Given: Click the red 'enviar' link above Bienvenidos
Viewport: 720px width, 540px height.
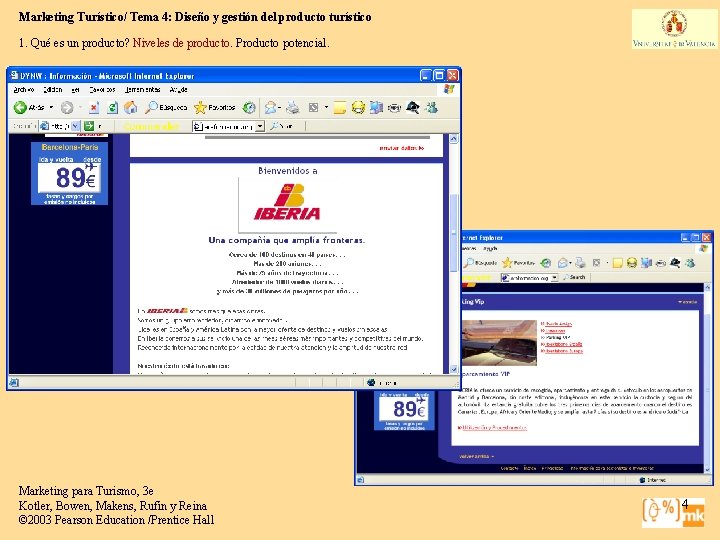Looking at the screenshot, I should pos(402,148).
